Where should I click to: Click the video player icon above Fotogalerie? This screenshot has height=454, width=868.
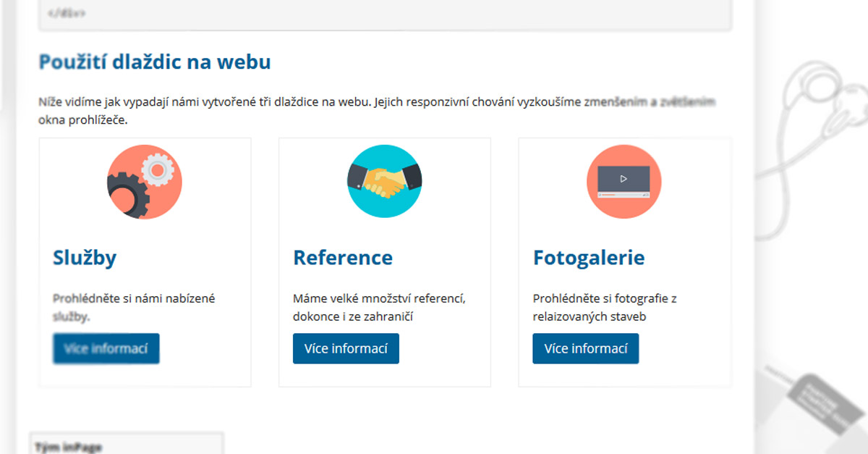coord(624,181)
